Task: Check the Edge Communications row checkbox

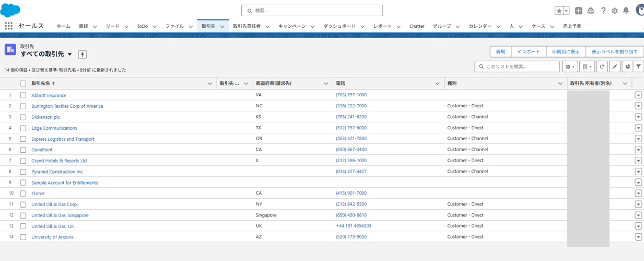Action: click(23, 128)
